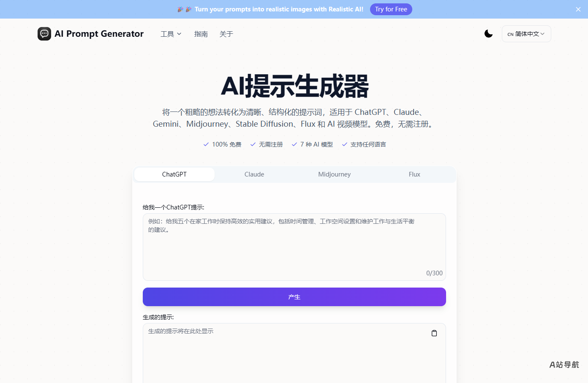Open the 指南 menu item

(x=201, y=34)
